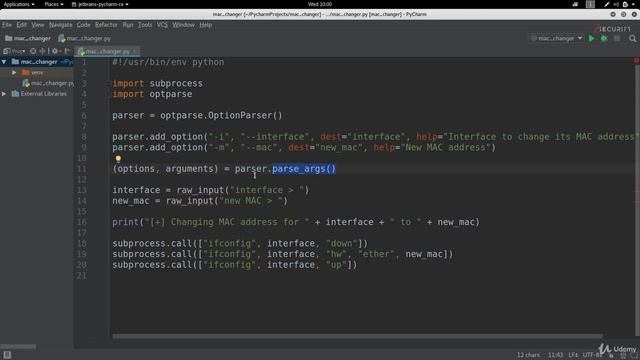Viewport: 640px width, 360px height.
Task: Hide the Project tool window
Action: (x=67, y=51)
